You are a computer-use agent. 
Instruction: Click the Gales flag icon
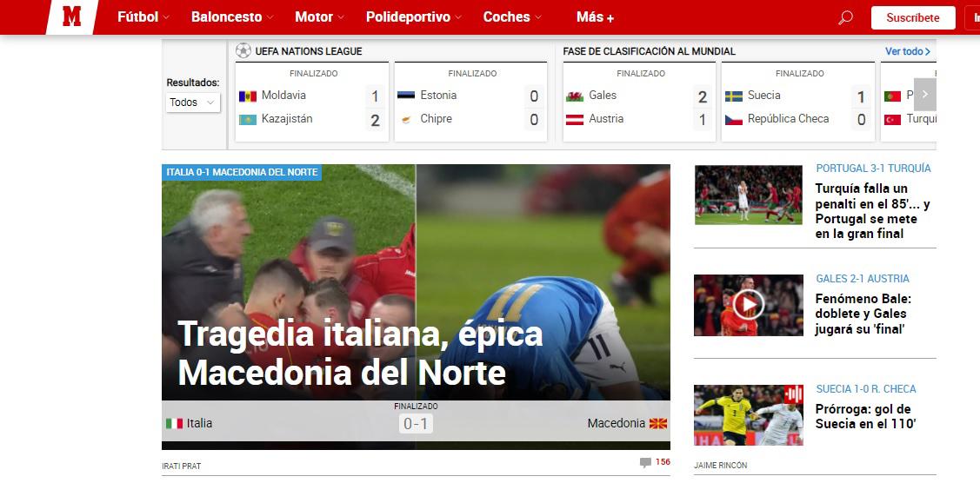(x=575, y=96)
